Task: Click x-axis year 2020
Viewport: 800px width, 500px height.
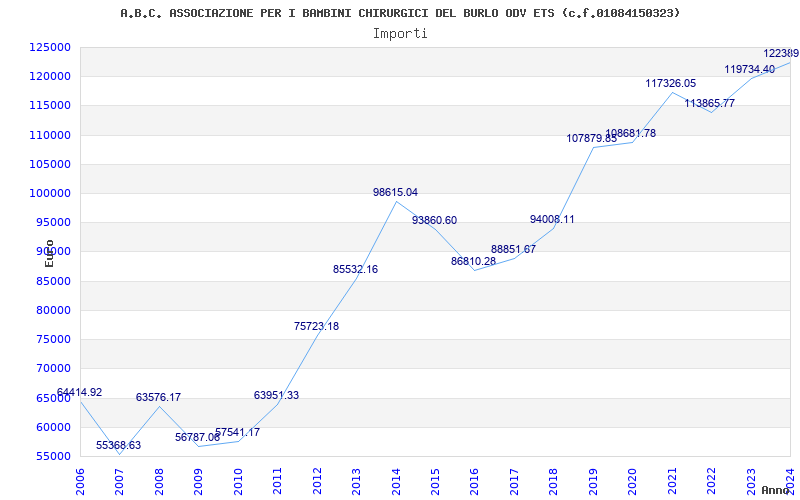Action: 633,482
